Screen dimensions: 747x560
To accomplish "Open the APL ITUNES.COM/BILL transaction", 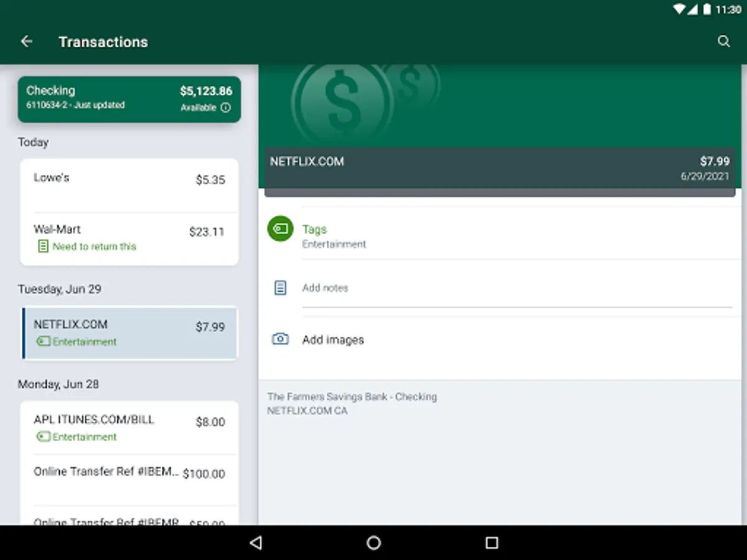I will click(x=129, y=428).
